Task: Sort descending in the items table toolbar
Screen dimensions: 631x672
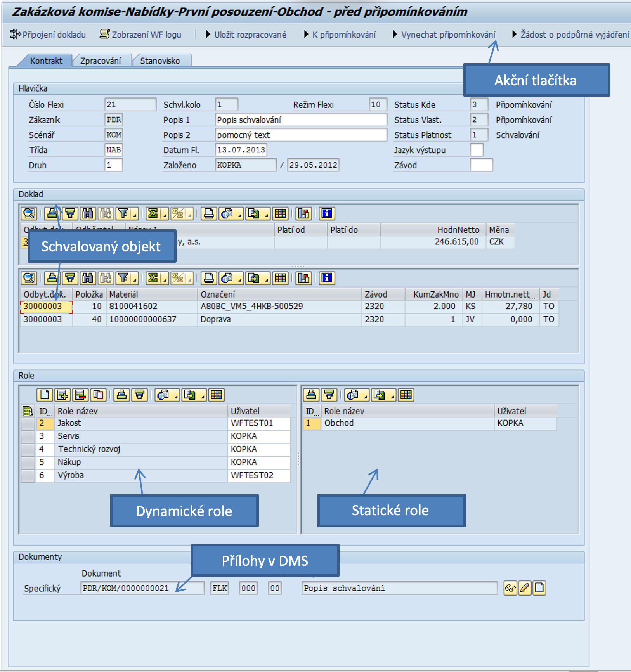Action: 70,278
